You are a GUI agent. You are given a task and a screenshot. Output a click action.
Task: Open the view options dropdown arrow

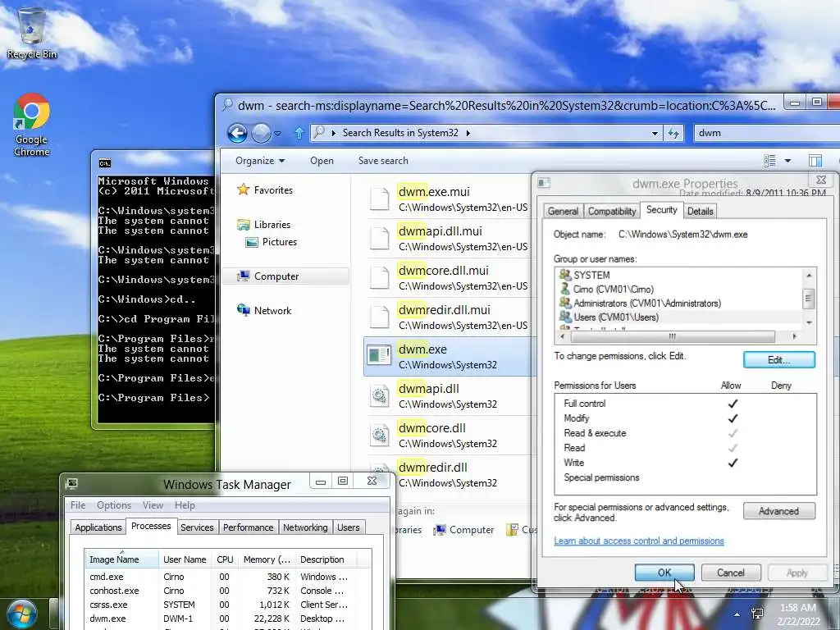point(787,161)
